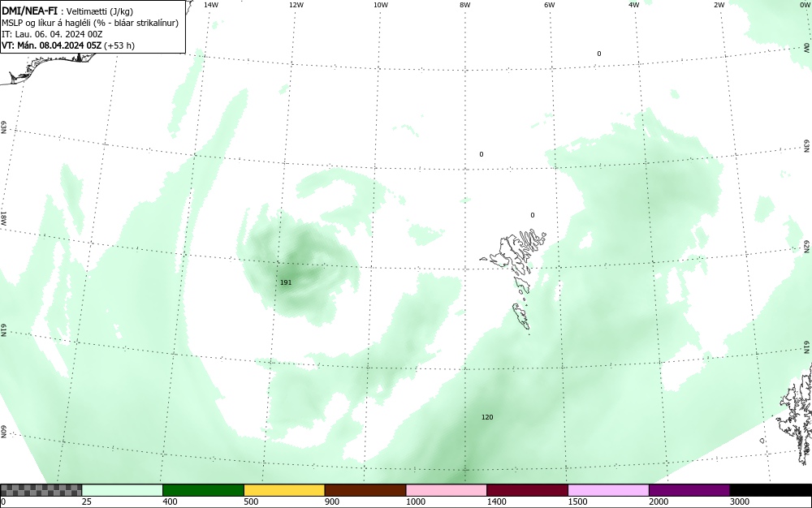Viewport: 812px width, 508px height.
Task: Click the checkered 0–25 legend swatch
Action: point(41,490)
